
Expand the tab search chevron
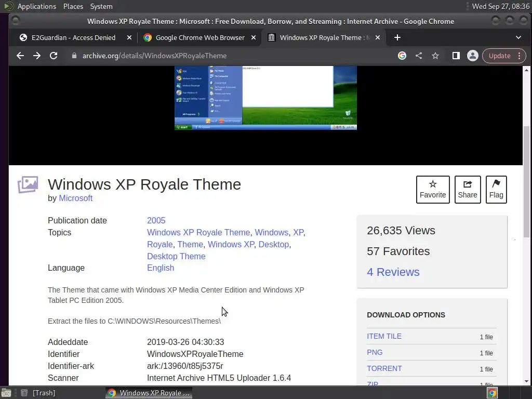[x=518, y=37]
